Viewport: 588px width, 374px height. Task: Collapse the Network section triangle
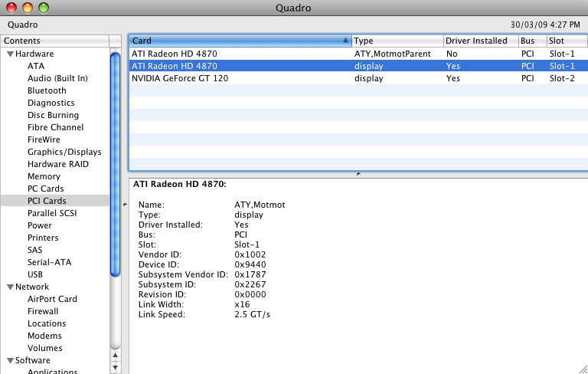coord(10,287)
